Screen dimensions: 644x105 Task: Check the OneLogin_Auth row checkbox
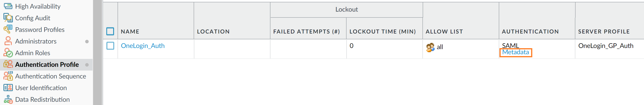pyautogui.click(x=110, y=46)
